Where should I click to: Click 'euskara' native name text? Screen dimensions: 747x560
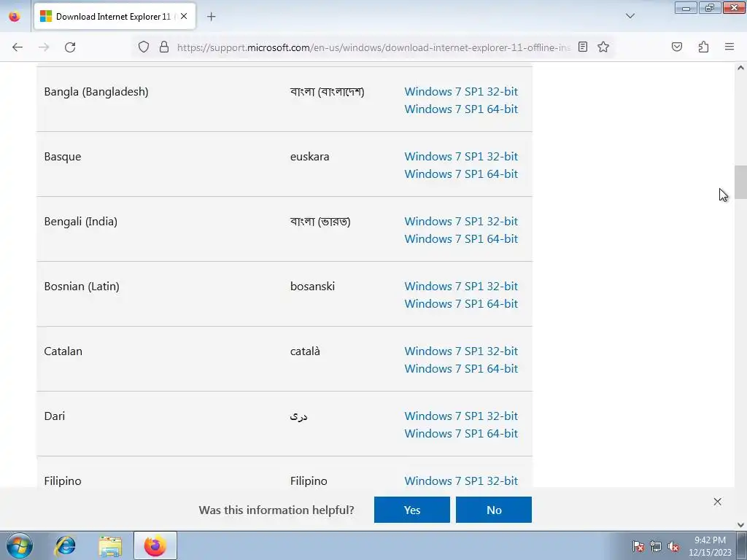click(x=309, y=157)
